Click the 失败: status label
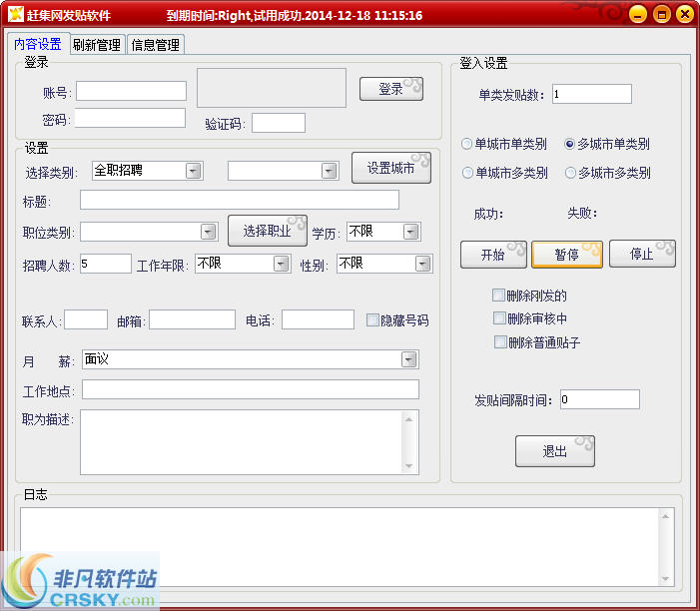This screenshot has width=700, height=611. pyautogui.click(x=582, y=213)
